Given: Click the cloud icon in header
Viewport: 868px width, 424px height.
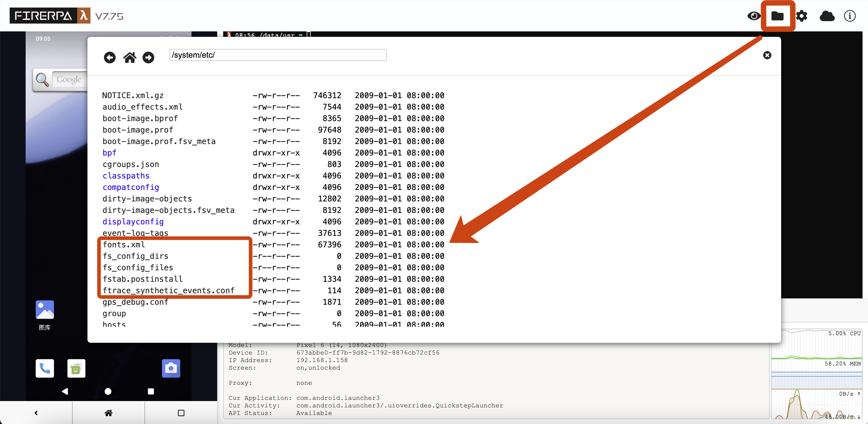Looking at the screenshot, I should pos(827,16).
